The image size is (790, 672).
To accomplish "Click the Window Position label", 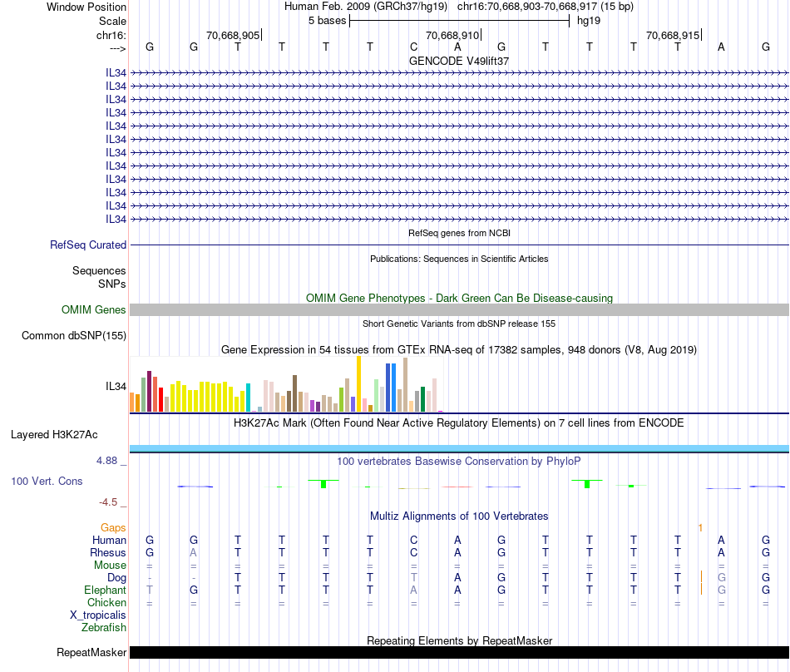I will pyautogui.click(x=86, y=7).
